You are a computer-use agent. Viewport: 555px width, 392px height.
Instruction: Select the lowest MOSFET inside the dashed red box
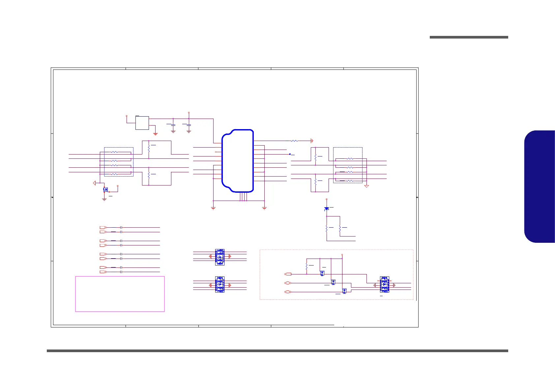[344, 292]
